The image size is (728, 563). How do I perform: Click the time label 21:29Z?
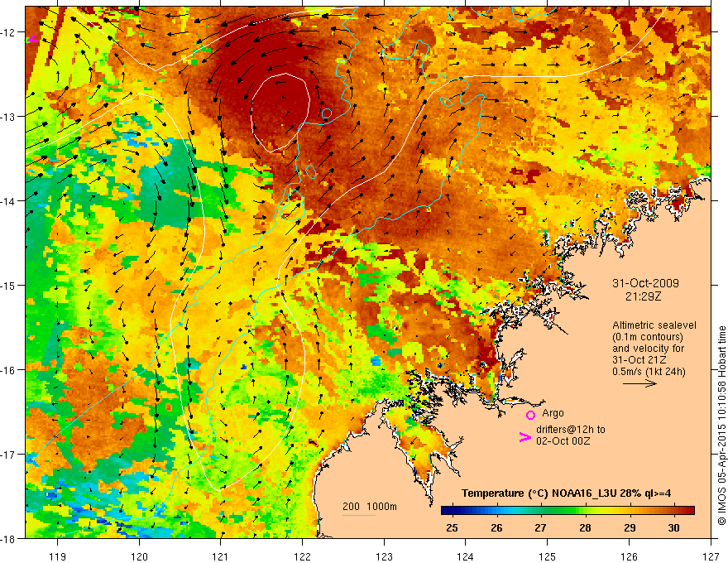(x=643, y=296)
